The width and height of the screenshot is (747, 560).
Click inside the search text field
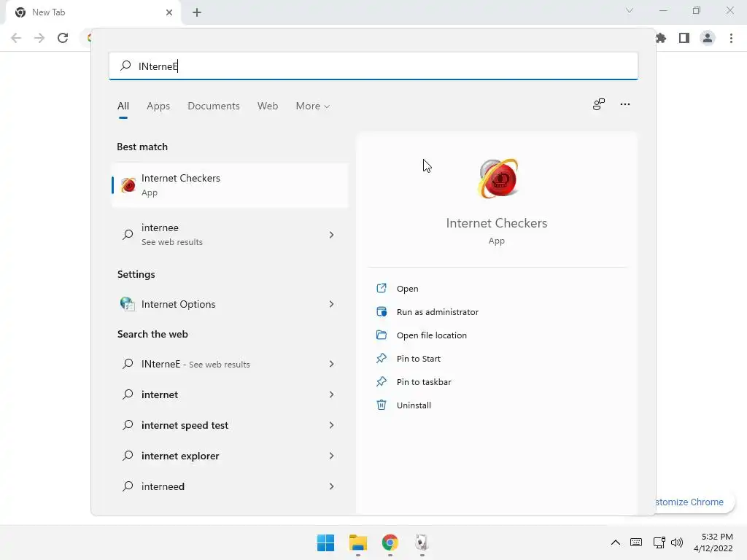tap(373, 66)
